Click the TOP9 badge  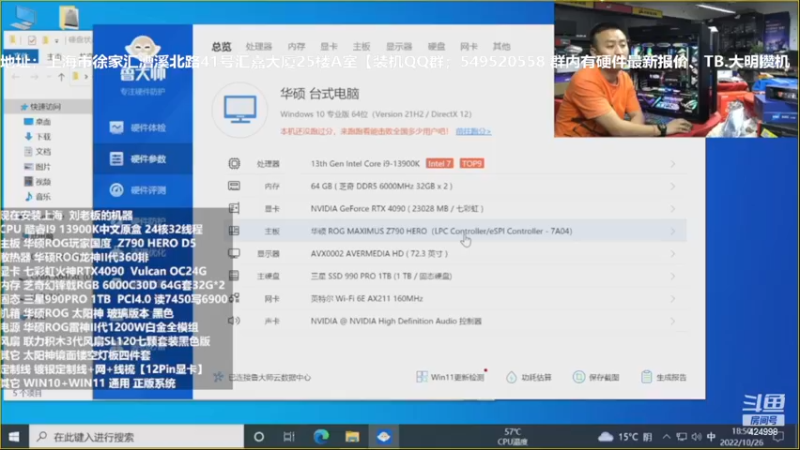pos(472,163)
